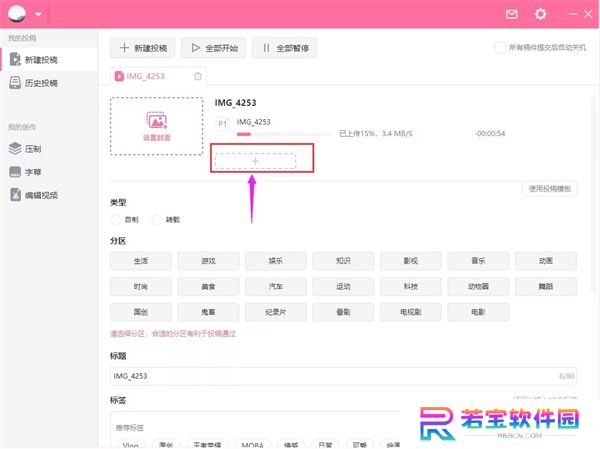Image resolution: width=600 pixels, height=449 pixels.
Task: Choose the 鬼畜 category
Action: tap(208, 312)
